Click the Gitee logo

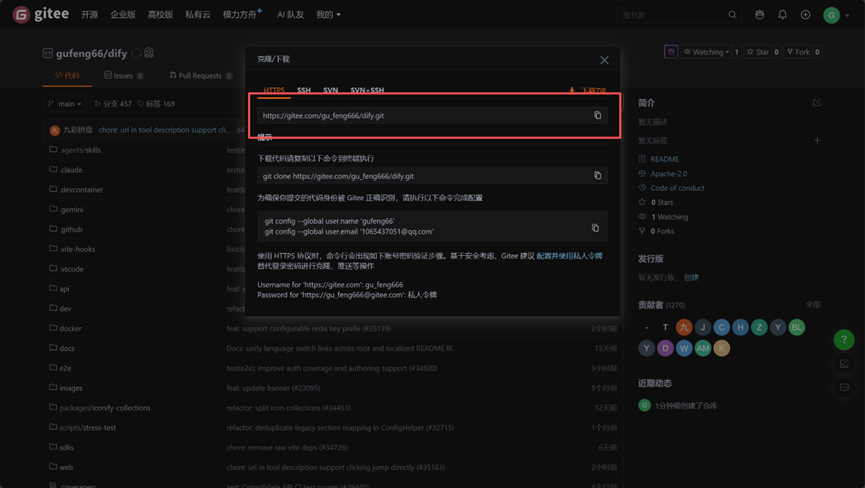(x=41, y=14)
